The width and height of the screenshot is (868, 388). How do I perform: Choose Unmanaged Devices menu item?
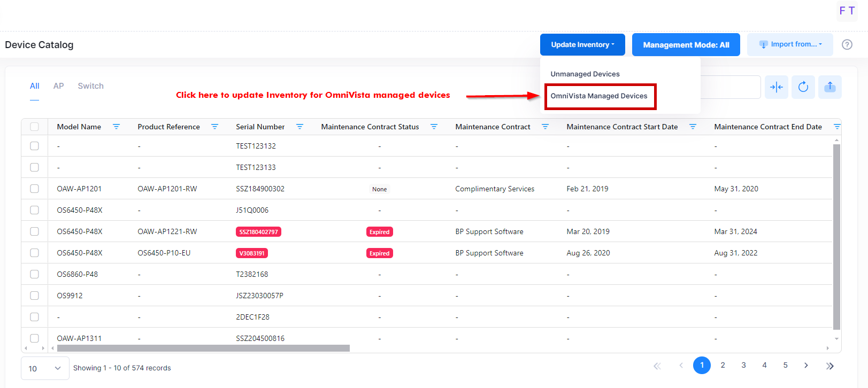click(585, 74)
